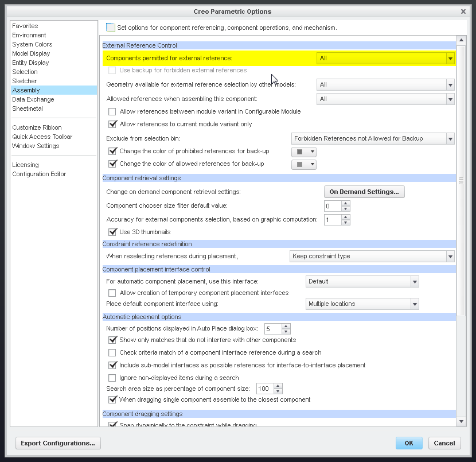This screenshot has width=476, height=462.
Task: Go to Licensing options
Action: tap(25, 165)
